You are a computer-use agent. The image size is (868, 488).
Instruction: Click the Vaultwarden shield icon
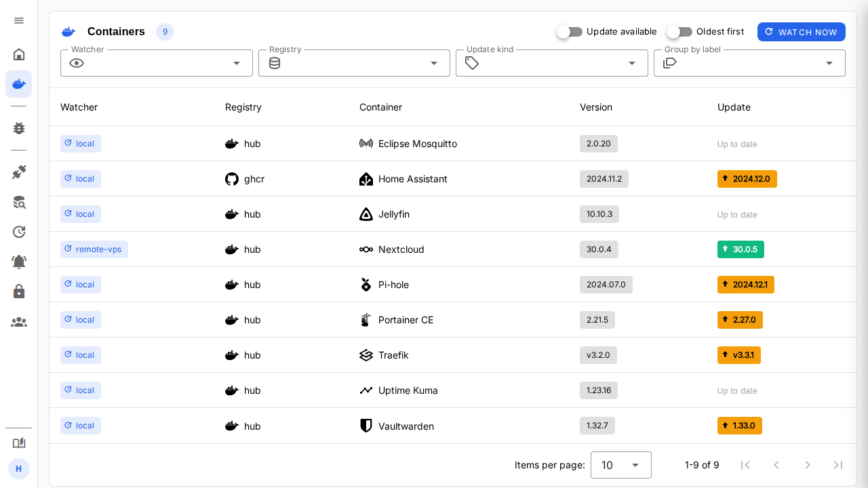[x=366, y=426]
